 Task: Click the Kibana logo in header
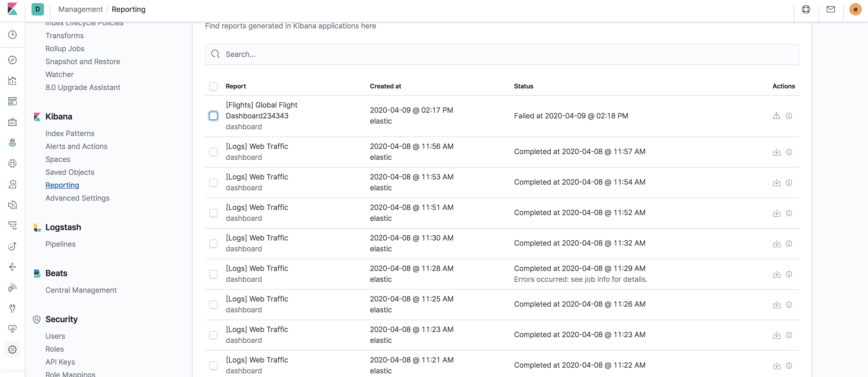click(12, 9)
